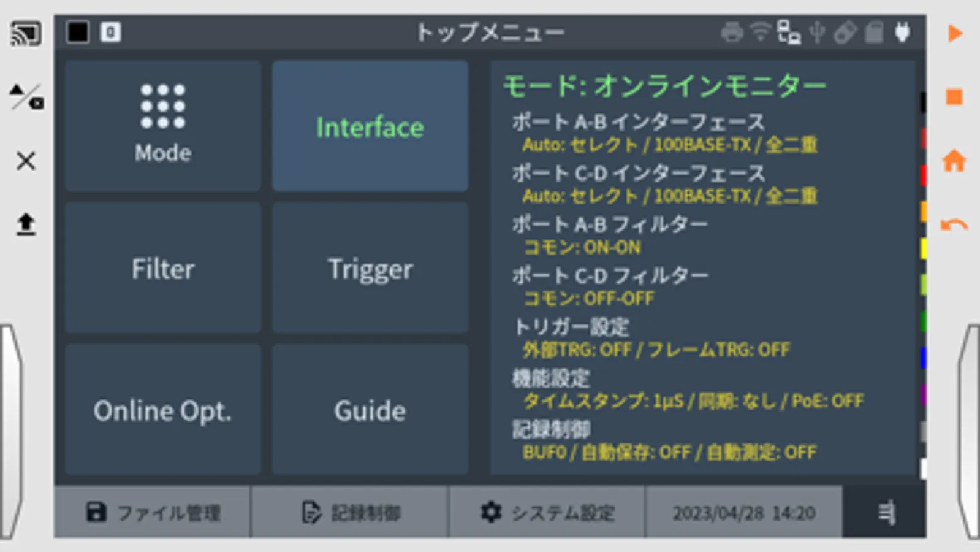The height and width of the screenshot is (552, 980).
Task: Open the list menu icon at bottom right
Action: tap(886, 512)
